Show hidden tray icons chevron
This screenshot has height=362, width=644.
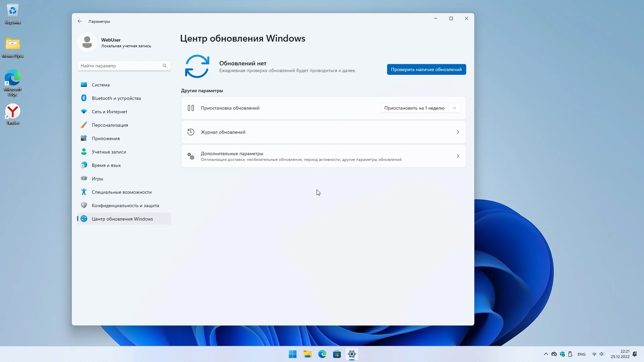[x=546, y=354]
